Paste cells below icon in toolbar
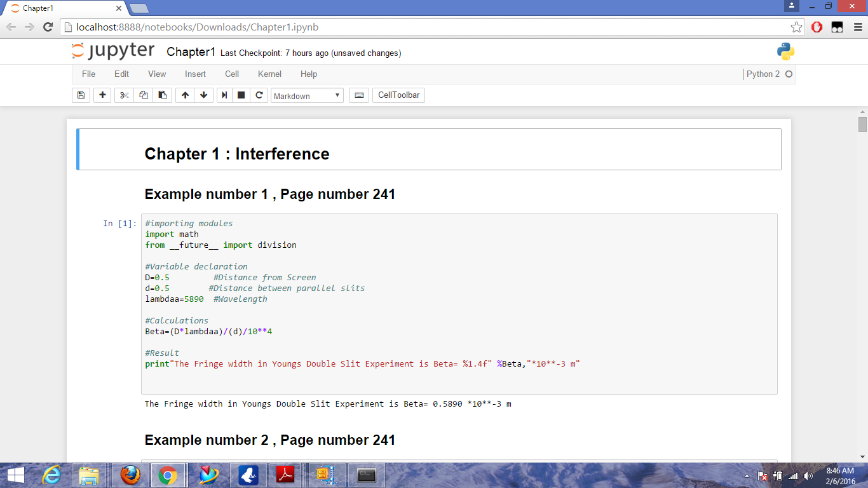868x488 pixels. [x=163, y=95]
